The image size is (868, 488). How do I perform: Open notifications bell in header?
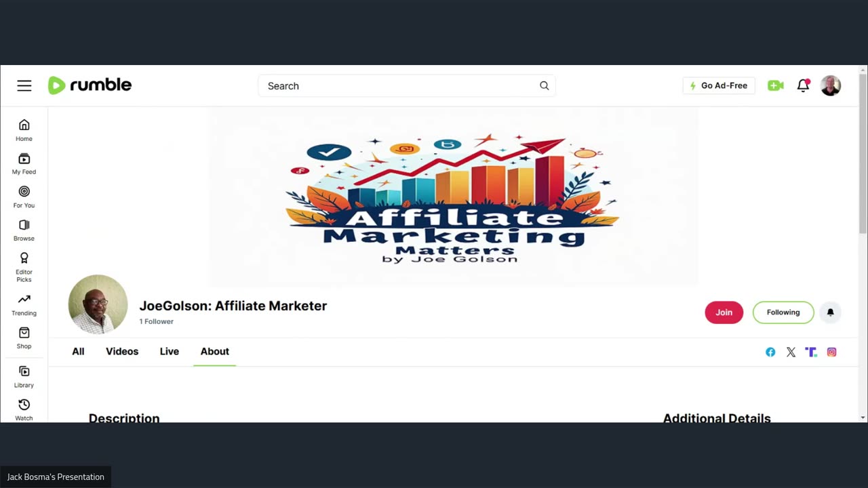803,85
